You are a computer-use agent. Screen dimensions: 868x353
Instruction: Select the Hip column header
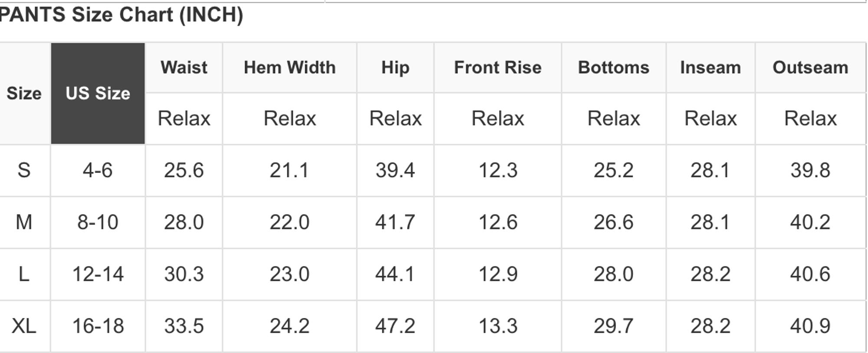click(x=395, y=68)
